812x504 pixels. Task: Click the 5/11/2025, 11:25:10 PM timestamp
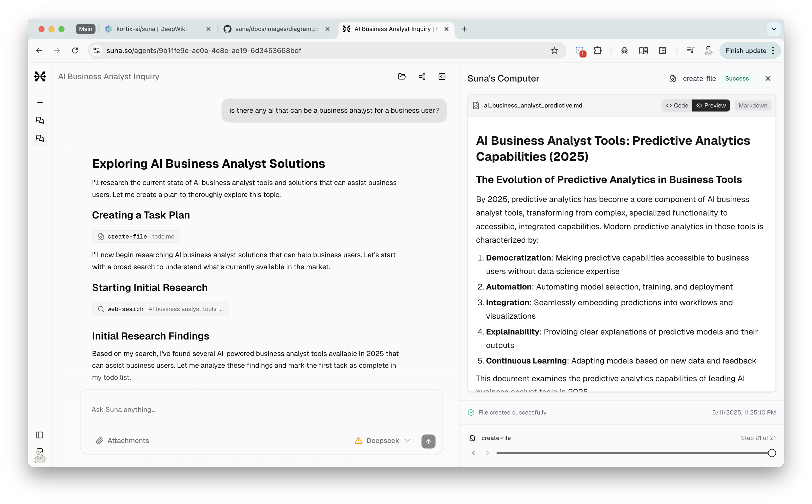coord(744,413)
